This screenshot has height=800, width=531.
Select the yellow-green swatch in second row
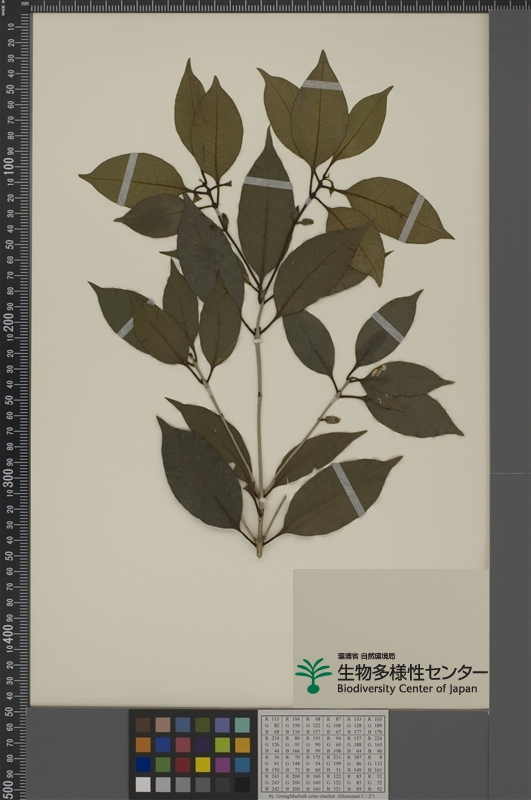(x=222, y=744)
